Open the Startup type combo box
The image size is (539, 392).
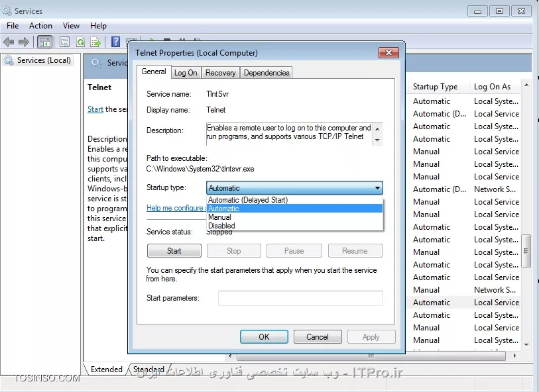294,188
